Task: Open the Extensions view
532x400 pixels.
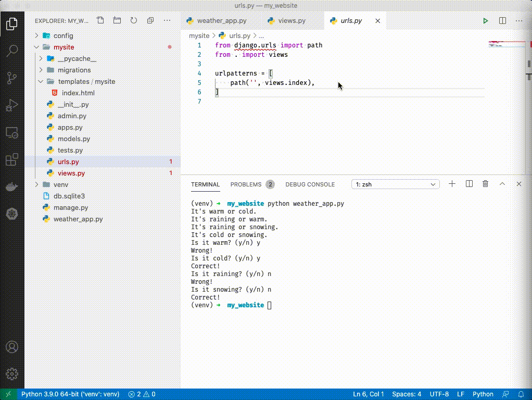Action: 12,160
